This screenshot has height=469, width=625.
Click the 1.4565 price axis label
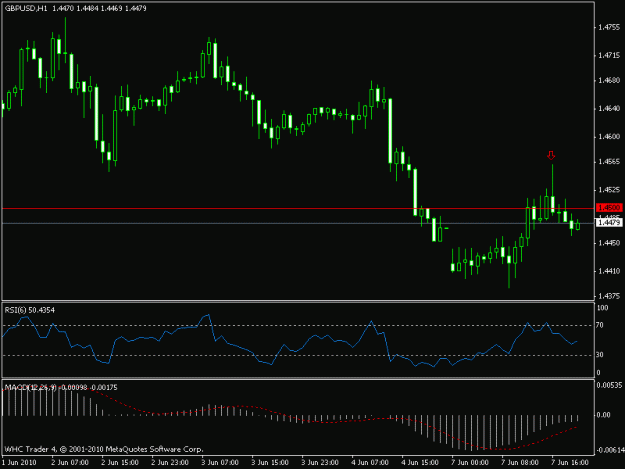609,162
